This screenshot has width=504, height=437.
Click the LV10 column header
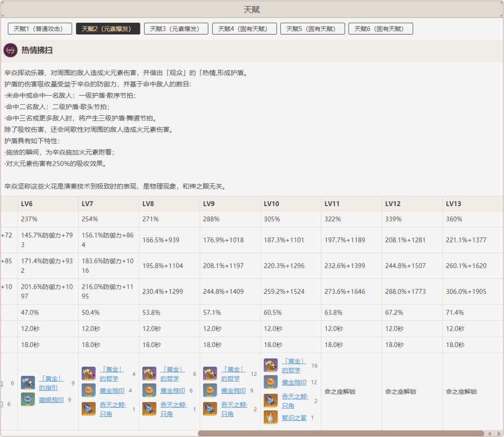point(291,204)
